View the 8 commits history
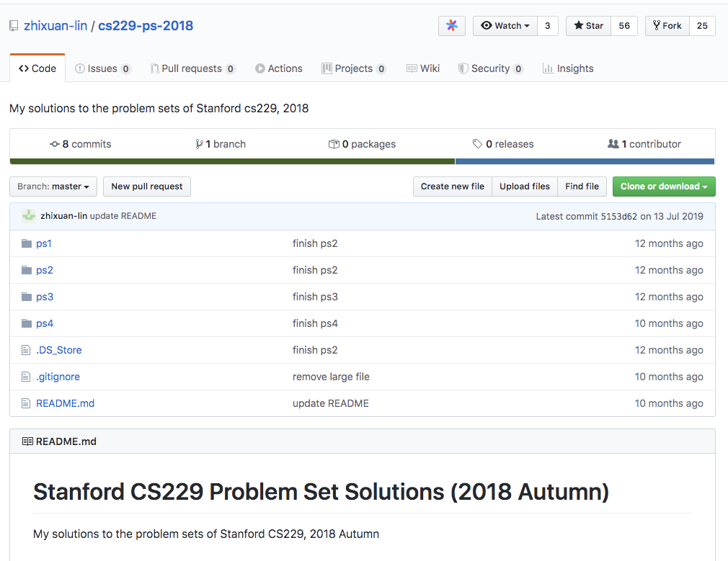 (81, 144)
